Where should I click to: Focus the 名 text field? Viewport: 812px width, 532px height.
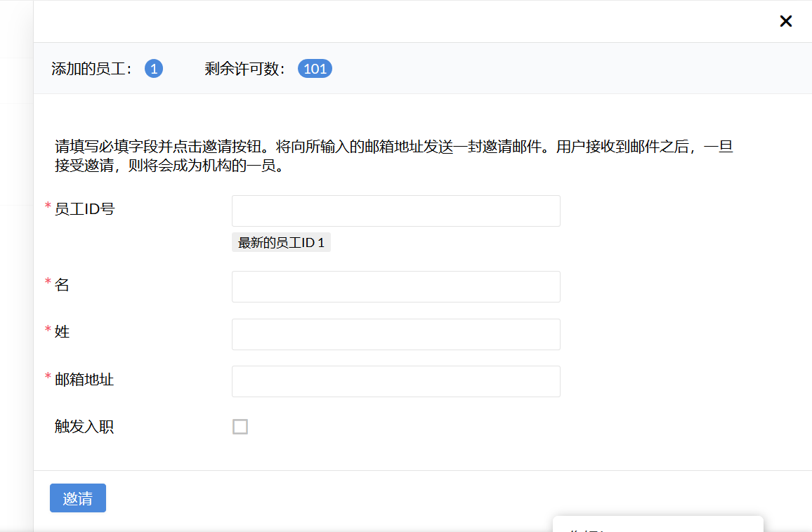[x=395, y=286]
